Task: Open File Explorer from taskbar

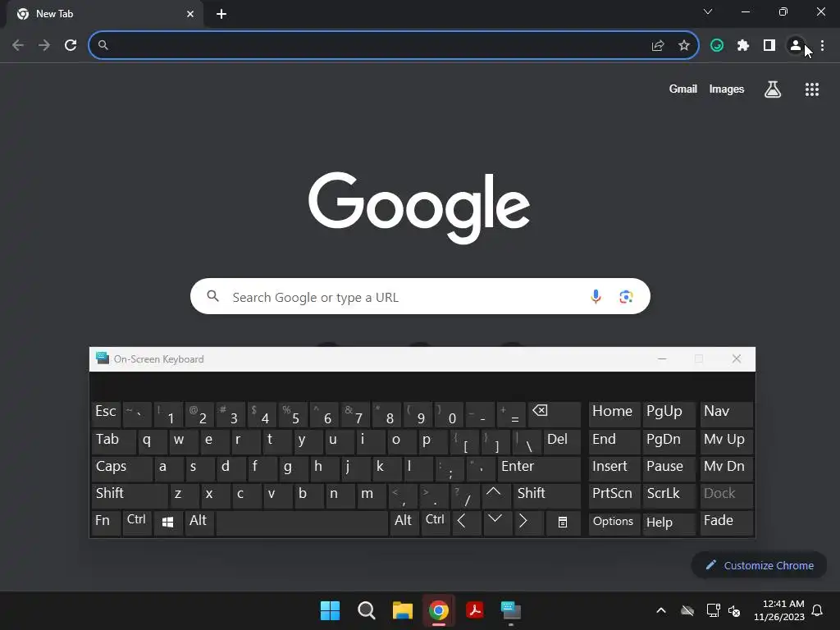Action: tap(402, 610)
